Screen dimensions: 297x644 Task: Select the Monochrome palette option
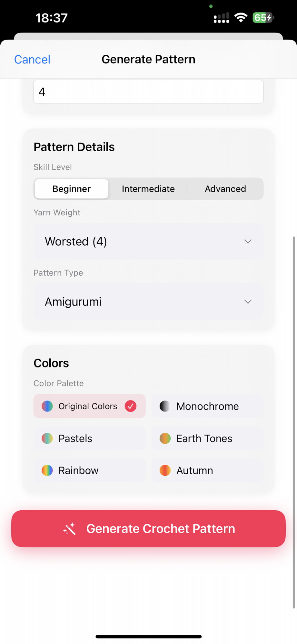207,406
